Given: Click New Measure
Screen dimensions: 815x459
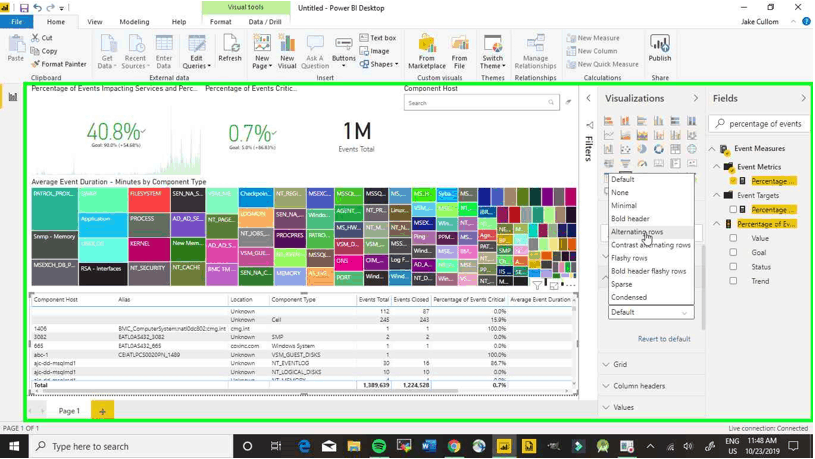Looking at the screenshot, I should coord(593,38).
